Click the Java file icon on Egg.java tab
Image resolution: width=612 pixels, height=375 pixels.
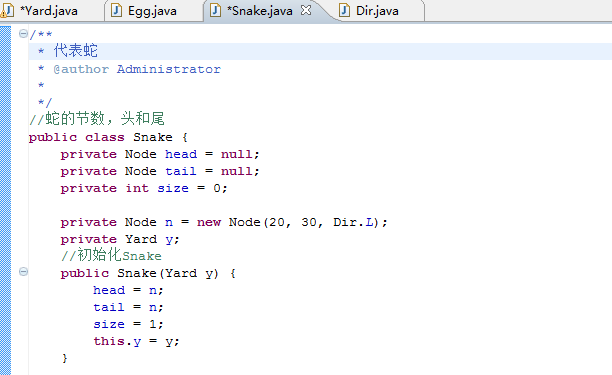coord(116,11)
